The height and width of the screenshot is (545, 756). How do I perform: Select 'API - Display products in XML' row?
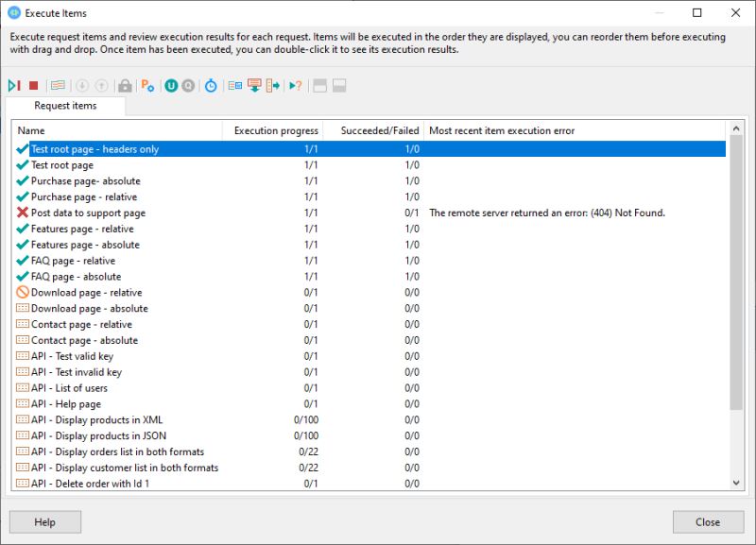point(369,419)
